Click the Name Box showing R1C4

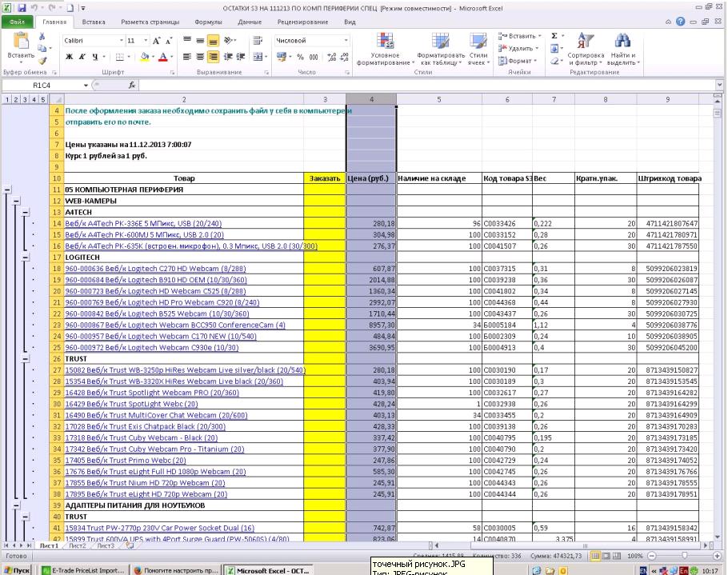point(42,85)
